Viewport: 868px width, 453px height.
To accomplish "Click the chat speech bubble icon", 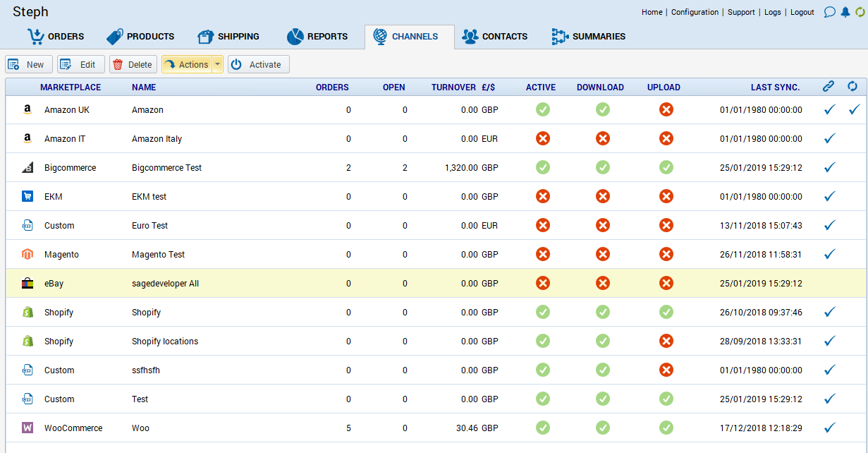I will click(829, 12).
